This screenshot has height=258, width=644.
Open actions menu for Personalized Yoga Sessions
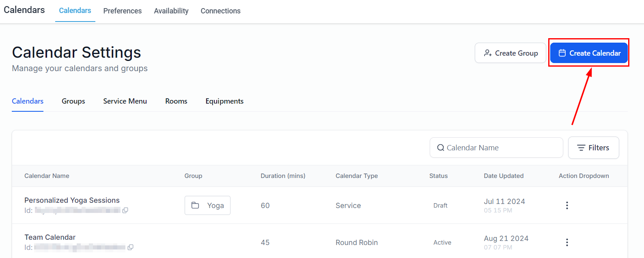click(567, 206)
